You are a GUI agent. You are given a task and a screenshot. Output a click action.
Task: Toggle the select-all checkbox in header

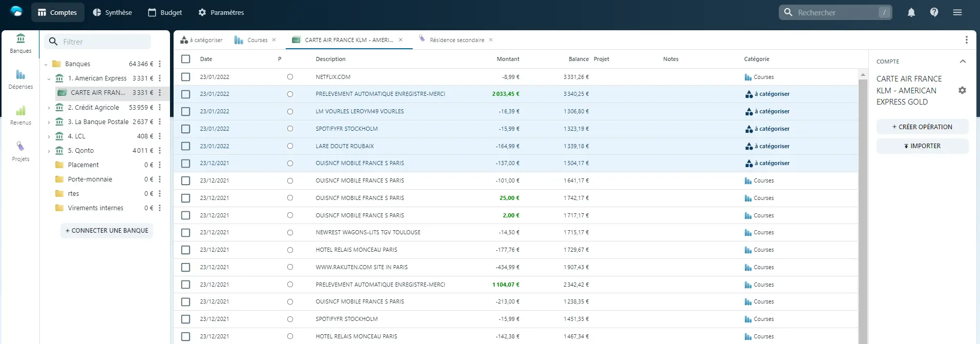(x=186, y=59)
